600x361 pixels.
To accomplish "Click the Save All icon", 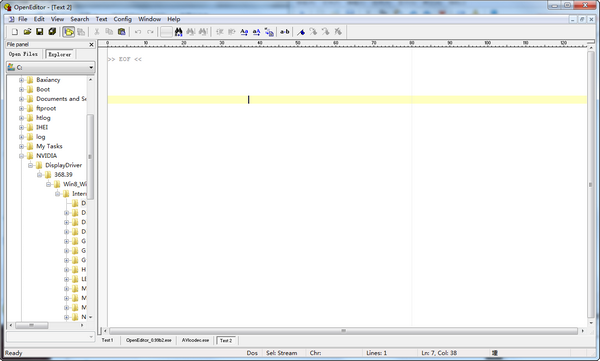I will click(x=52, y=32).
